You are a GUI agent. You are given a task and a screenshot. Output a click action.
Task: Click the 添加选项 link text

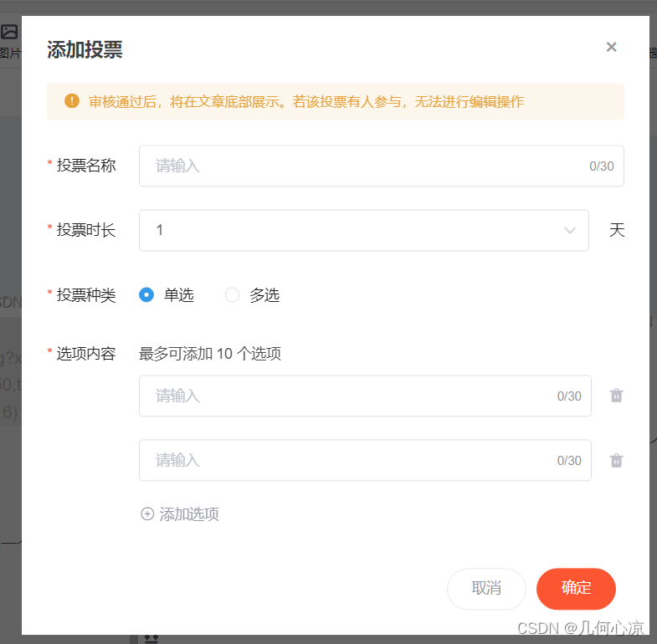(189, 514)
